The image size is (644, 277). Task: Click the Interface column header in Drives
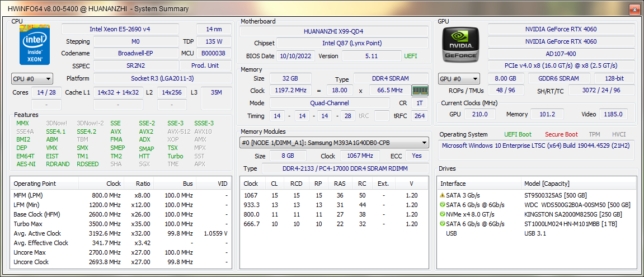(453, 184)
